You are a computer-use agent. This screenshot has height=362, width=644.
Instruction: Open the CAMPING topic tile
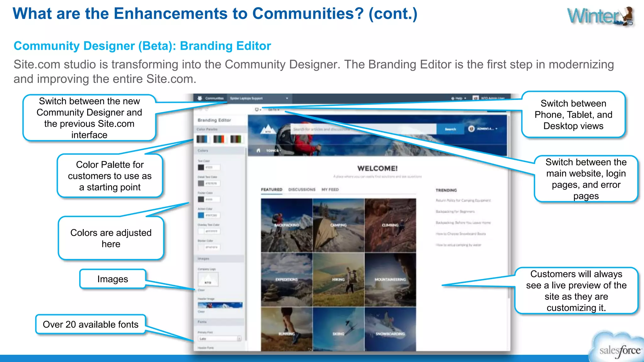click(338, 225)
